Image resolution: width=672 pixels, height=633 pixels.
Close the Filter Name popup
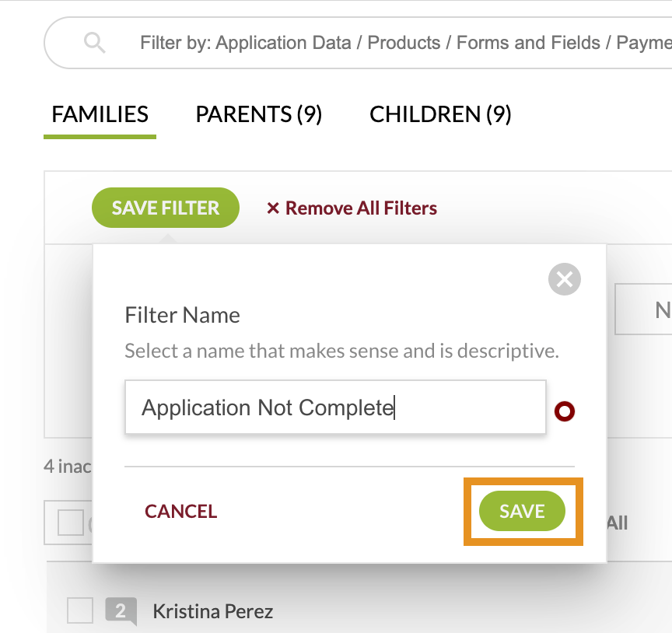[565, 279]
